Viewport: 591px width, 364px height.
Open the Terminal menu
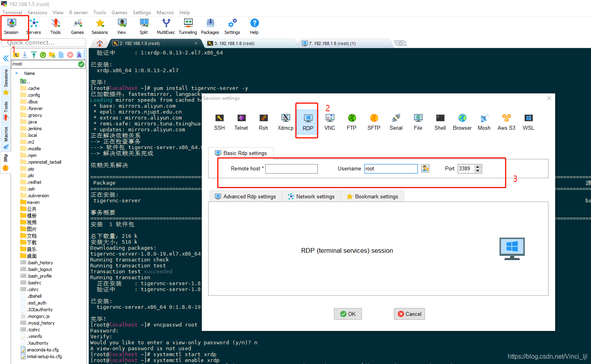[x=12, y=12]
